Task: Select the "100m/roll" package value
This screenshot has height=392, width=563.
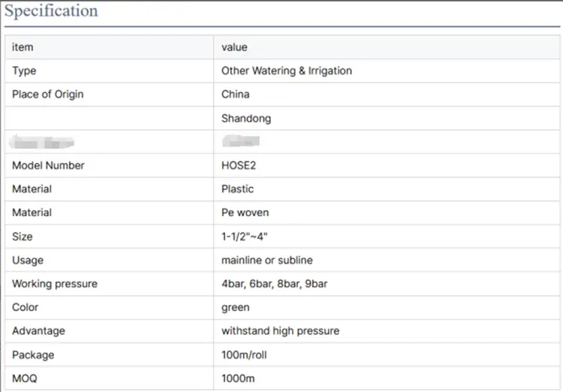Action: click(245, 354)
